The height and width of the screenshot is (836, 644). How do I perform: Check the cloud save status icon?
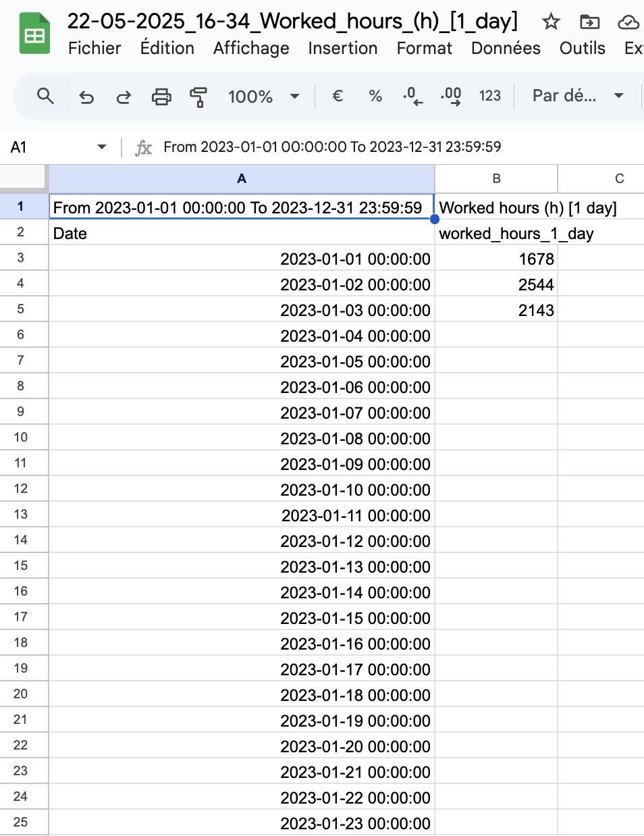[628, 22]
